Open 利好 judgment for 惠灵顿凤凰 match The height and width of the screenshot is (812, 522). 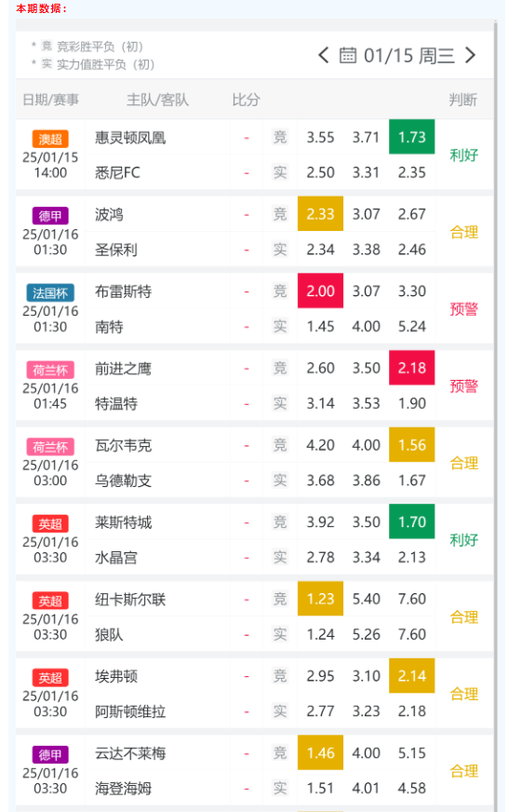point(464,155)
